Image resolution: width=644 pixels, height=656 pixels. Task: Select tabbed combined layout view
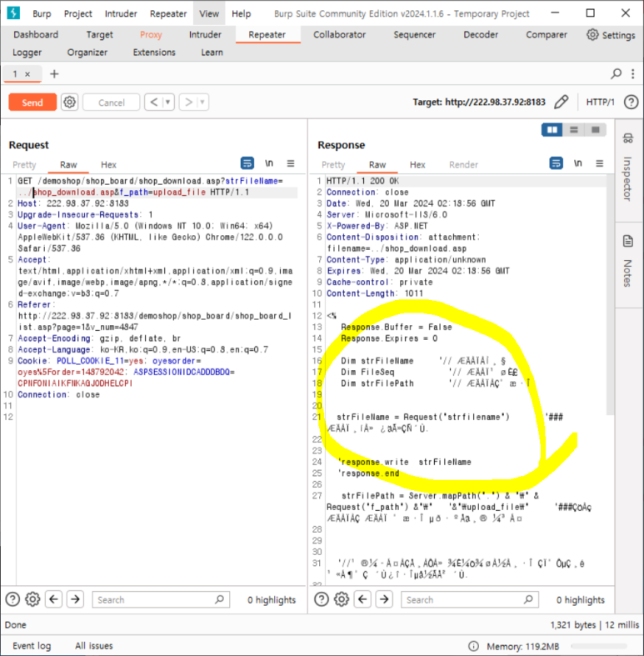(596, 130)
